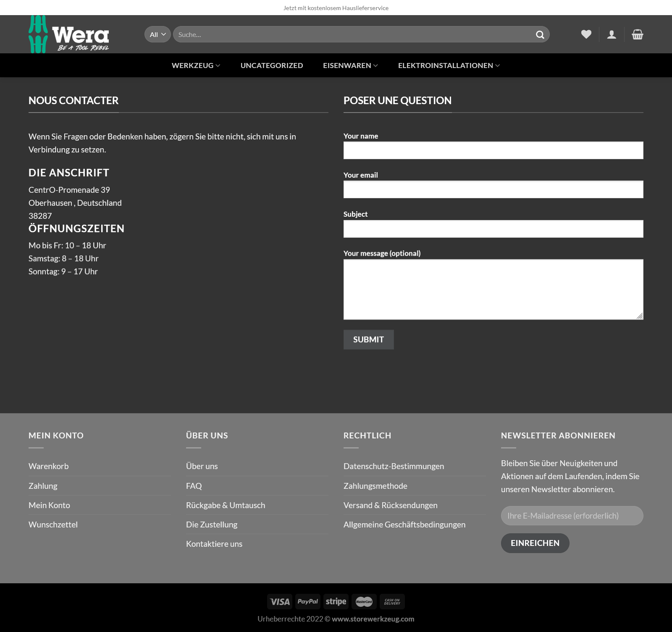Open the UNCATEGORIZED menu item
The height and width of the screenshot is (632, 672).
[272, 66]
